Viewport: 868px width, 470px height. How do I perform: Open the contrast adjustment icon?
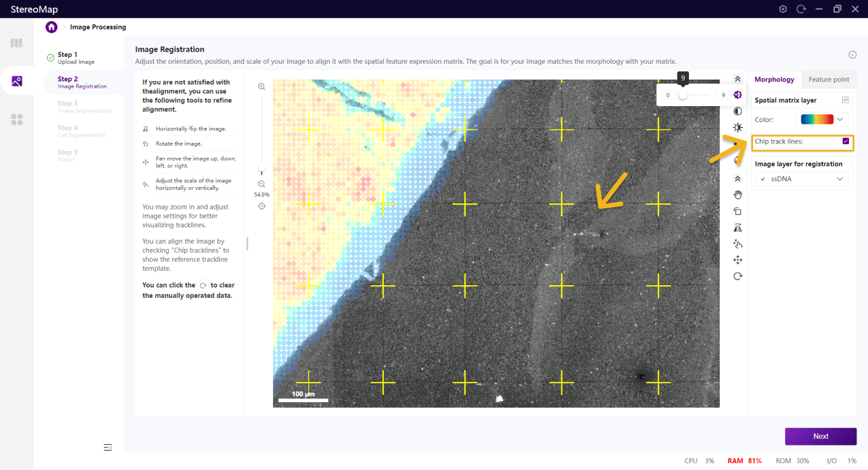[738, 111]
